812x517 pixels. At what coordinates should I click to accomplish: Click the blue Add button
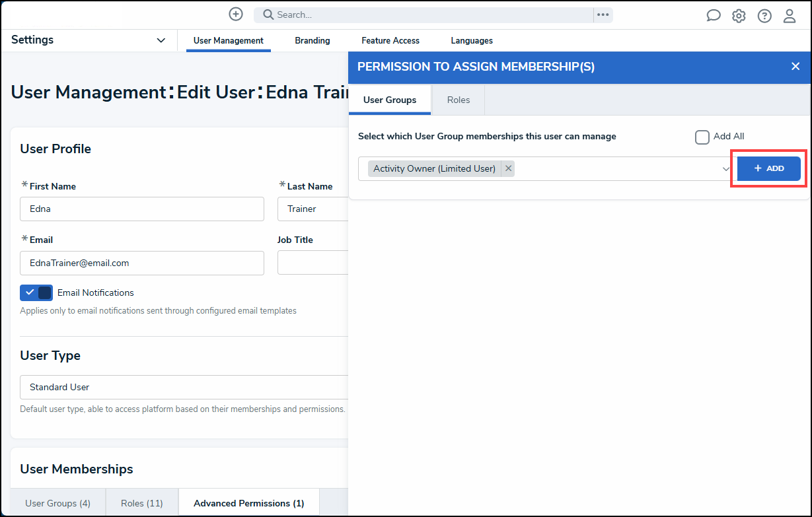tap(769, 168)
